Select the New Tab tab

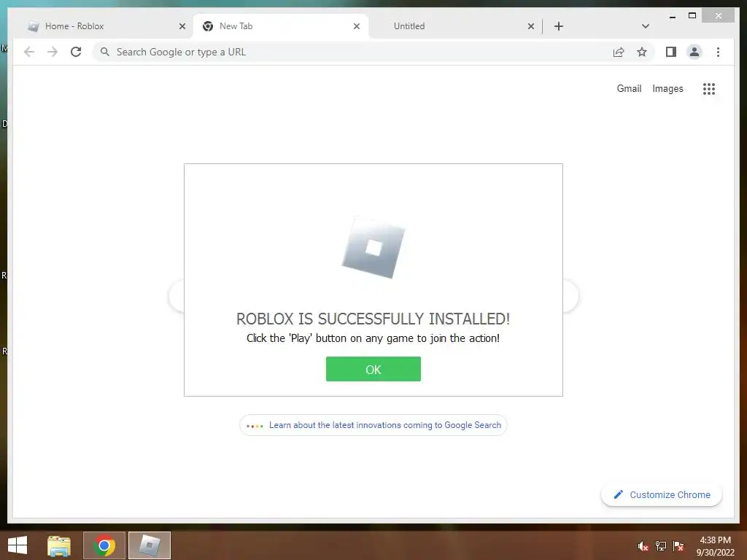(x=281, y=26)
